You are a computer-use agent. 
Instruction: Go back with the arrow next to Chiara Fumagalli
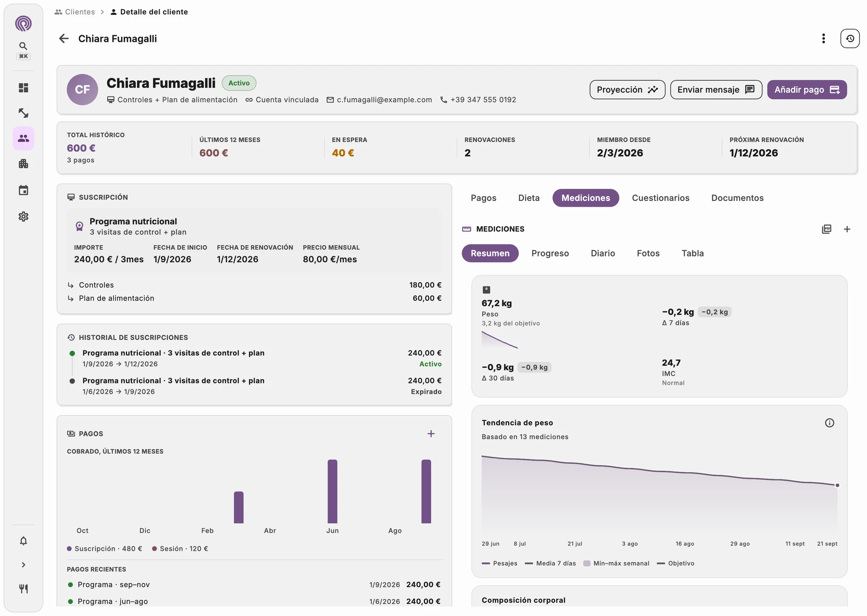(64, 39)
